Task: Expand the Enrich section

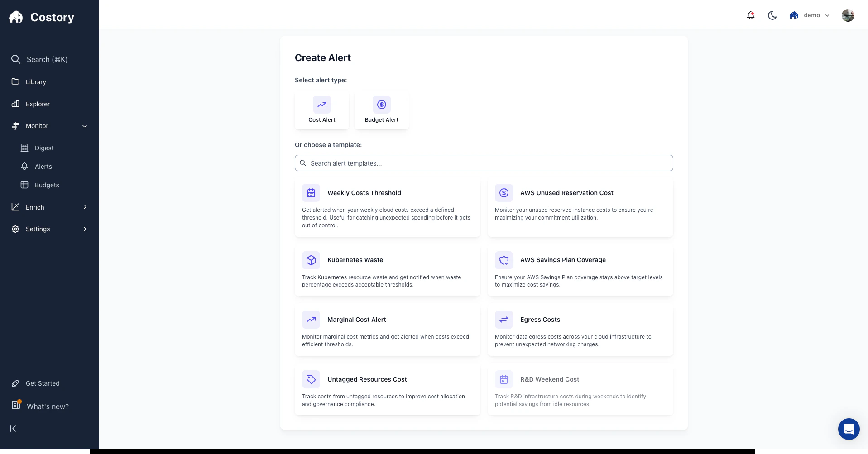Action: [49, 207]
